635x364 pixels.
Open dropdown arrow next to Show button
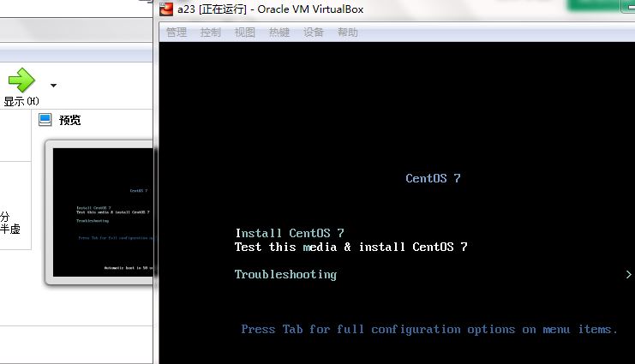tap(54, 86)
